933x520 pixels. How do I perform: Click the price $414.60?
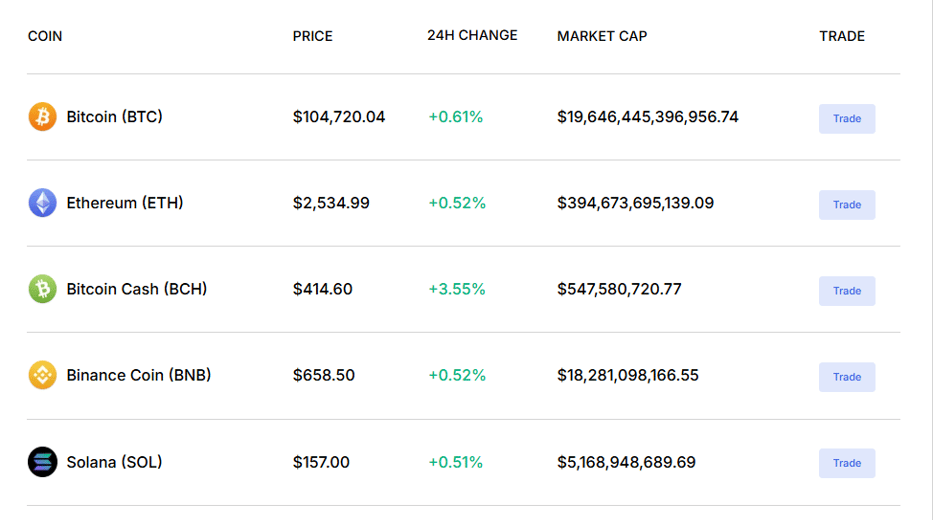point(323,289)
